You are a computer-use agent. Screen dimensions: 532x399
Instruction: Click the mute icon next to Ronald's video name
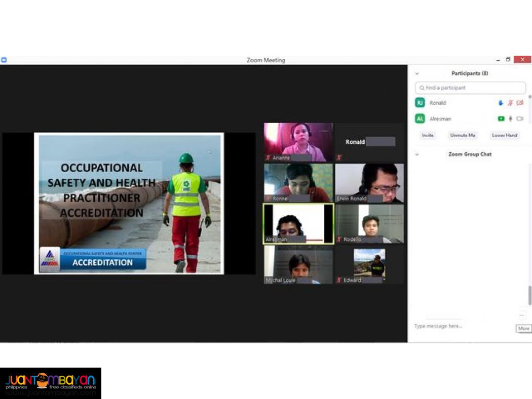[338, 157]
